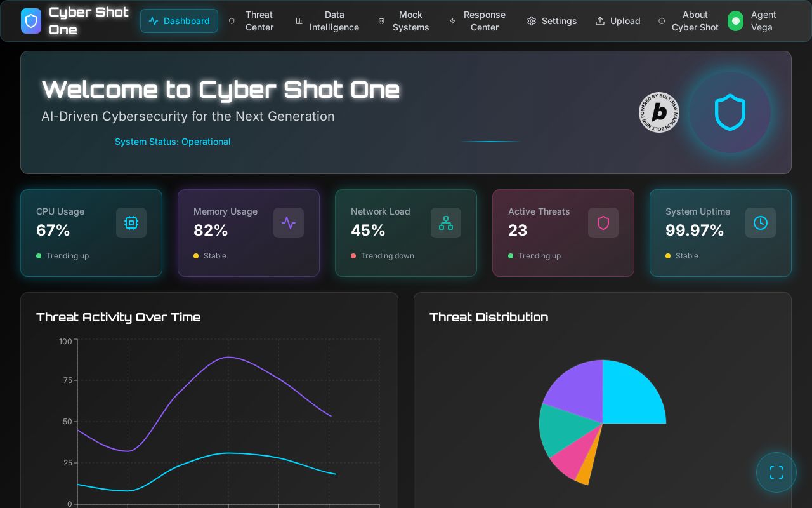Click the Active Threats shield icon

(603, 223)
